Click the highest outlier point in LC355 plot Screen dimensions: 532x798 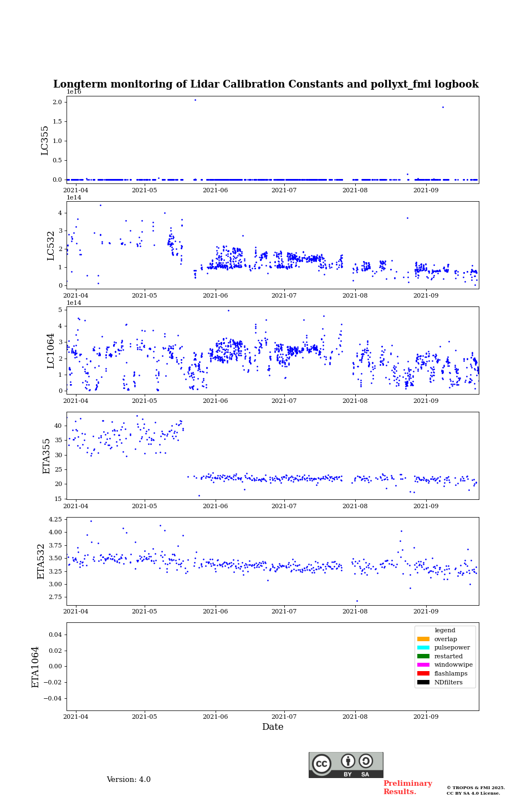tap(195, 100)
